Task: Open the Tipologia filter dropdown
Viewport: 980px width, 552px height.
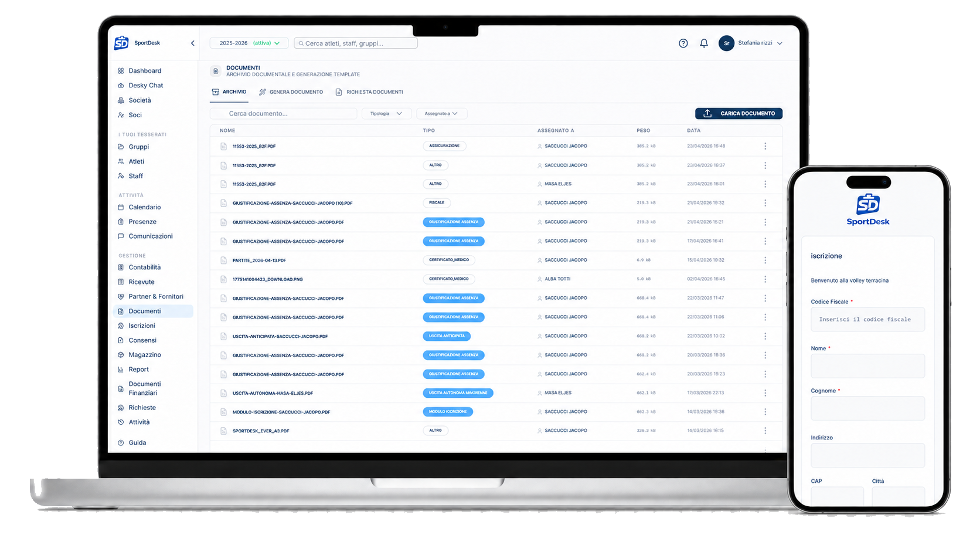Action: click(386, 113)
